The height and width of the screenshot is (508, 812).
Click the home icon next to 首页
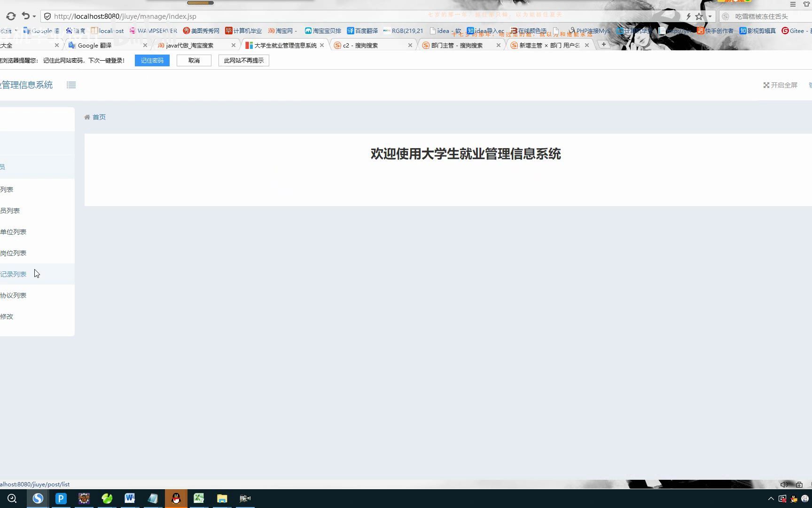(87, 117)
